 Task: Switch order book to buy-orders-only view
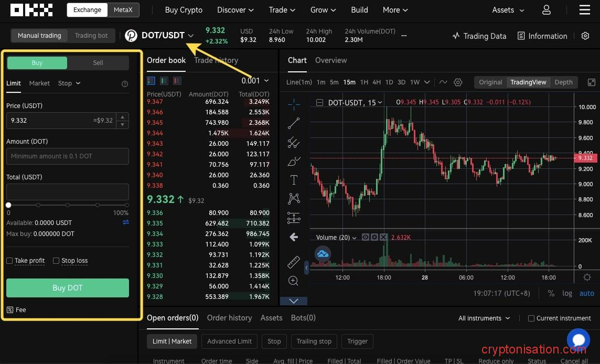pyautogui.click(x=164, y=80)
